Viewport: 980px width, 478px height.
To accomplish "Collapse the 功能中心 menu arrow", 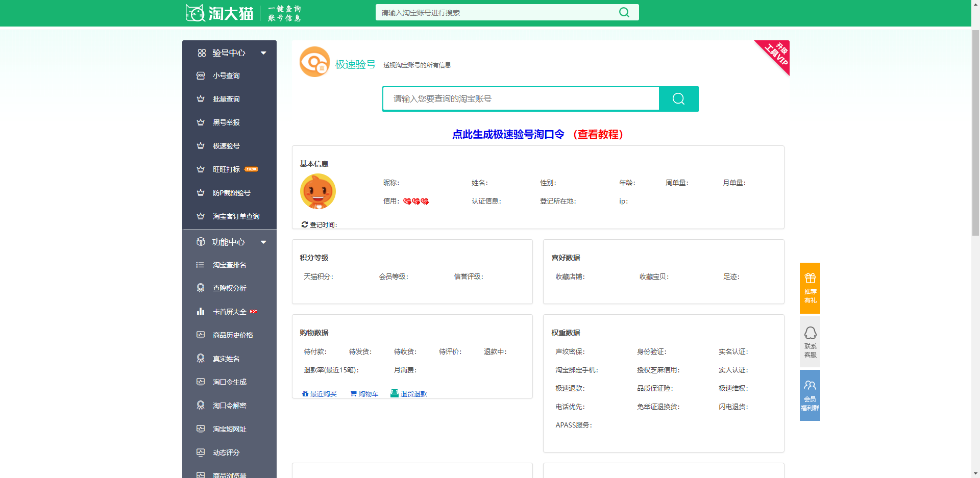I will pos(263,242).
